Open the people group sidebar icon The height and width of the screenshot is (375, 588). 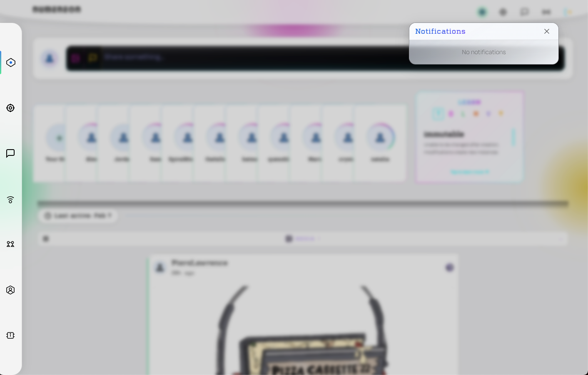coord(10,244)
